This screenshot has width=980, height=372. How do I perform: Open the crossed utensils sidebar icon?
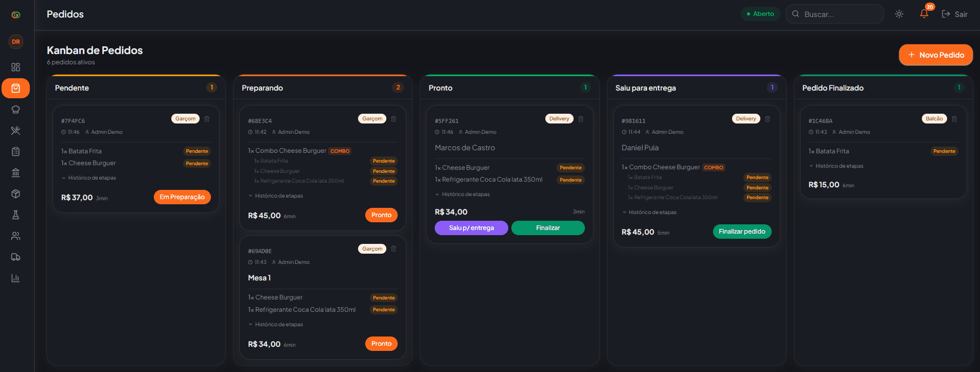[16, 130]
